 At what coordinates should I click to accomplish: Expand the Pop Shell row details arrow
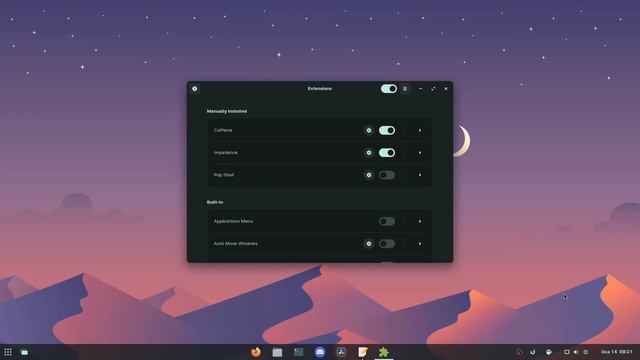420,175
